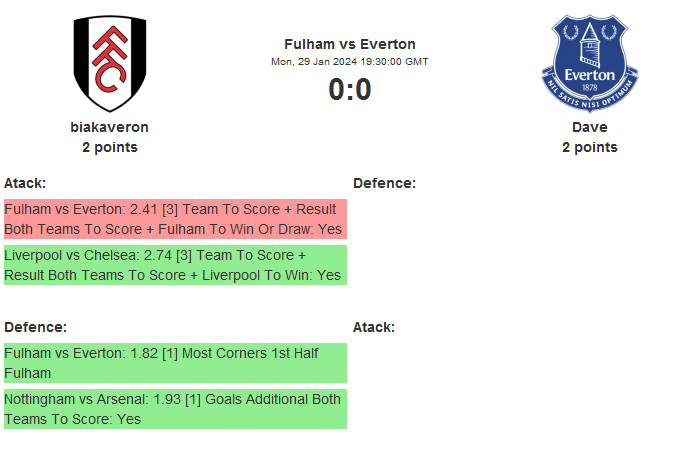The image size is (700, 460).
Task: Click the 0:0 match score
Action: [x=350, y=90]
